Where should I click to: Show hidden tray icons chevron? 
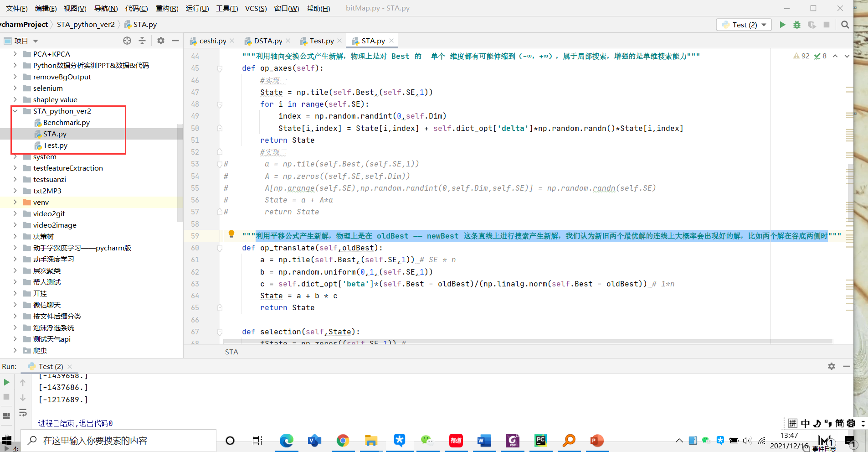pos(679,440)
